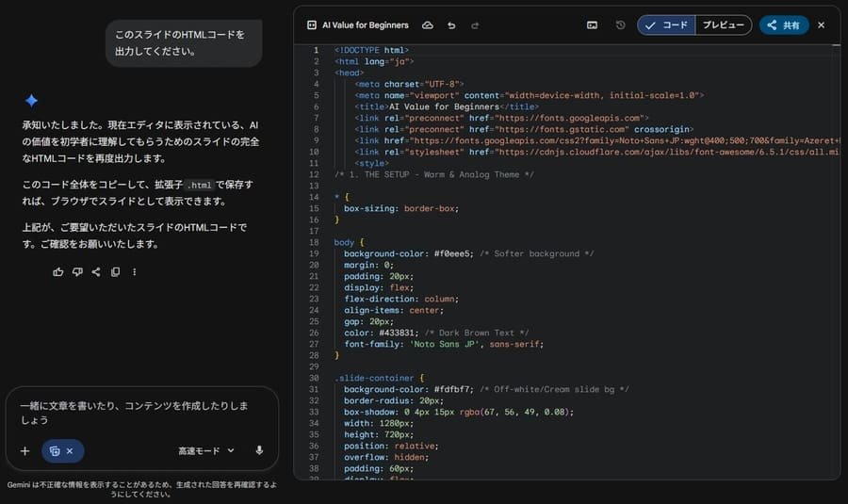Close the canvas panel with X
Image resolution: width=848 pixels, height=504 pixels.
click(x=821, y=25)
